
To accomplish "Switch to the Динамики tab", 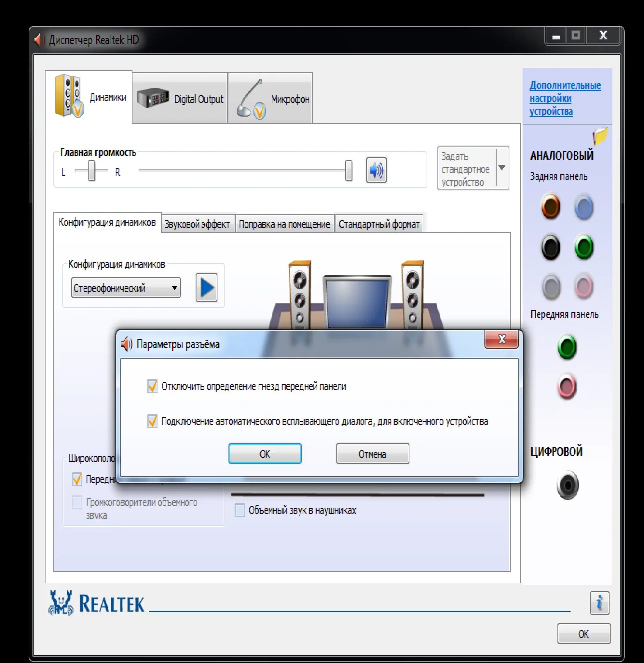I will click(89, 97).
